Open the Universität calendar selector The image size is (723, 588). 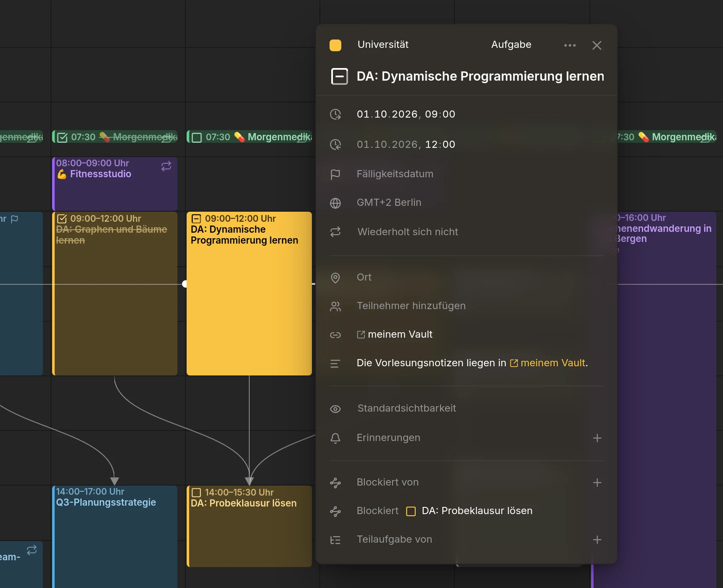[383, 45]
